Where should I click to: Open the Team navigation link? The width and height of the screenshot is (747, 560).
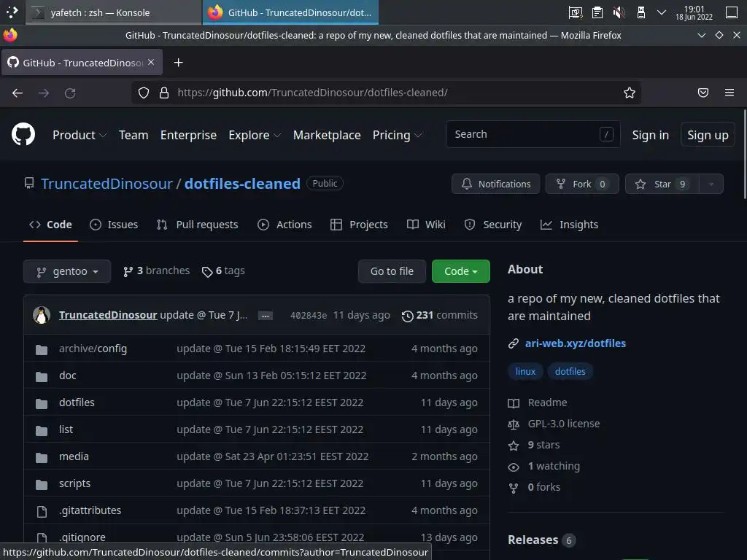tap(133, 135)
